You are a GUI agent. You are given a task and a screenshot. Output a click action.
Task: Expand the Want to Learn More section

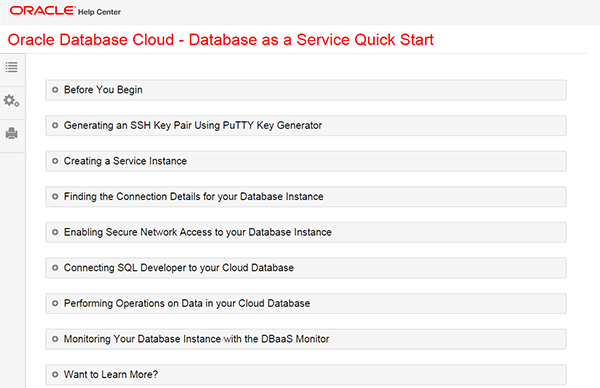[x=306, y=375]
